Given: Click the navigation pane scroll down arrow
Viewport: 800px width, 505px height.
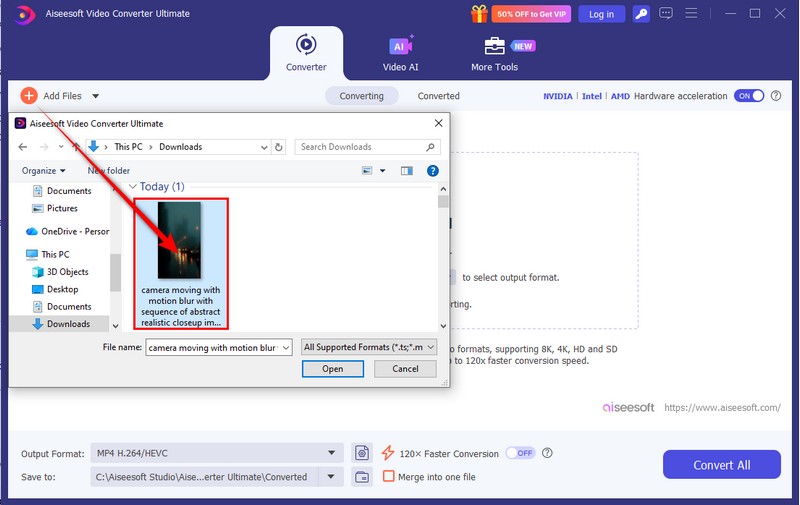Looking at the screenshot, I should [115, 326].
